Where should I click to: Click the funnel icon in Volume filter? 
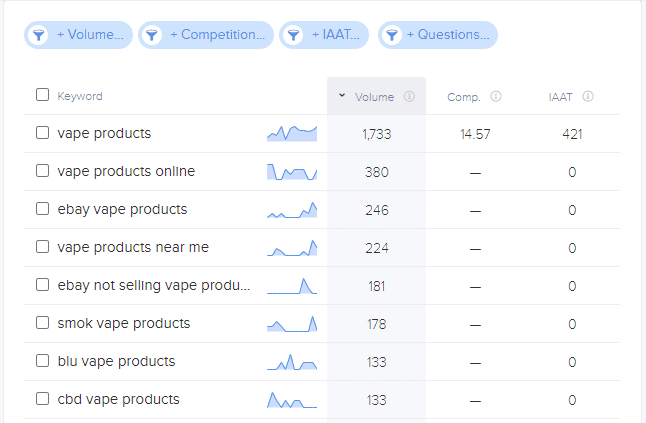click(39, 35)
